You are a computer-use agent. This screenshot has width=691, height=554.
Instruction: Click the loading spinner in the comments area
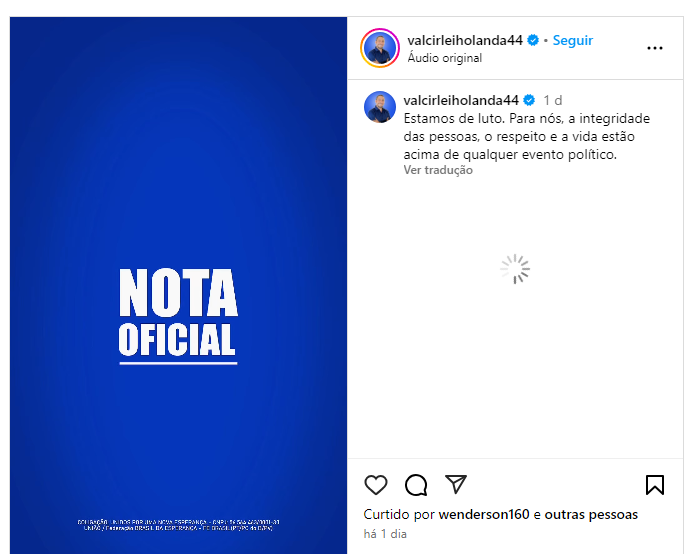point(515,269)
